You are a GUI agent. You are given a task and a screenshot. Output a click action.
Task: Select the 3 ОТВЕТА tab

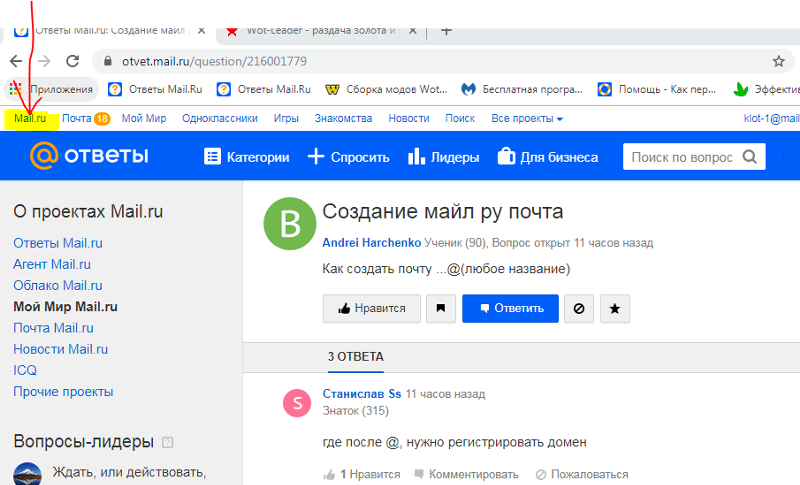tap(356, 357)
